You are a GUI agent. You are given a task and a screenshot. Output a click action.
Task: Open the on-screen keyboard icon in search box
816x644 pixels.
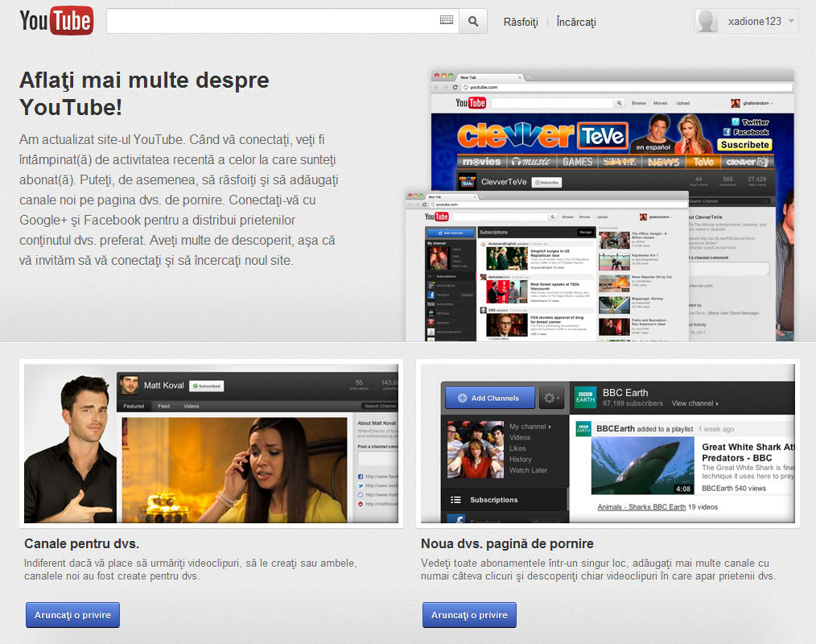pos(447,20)
